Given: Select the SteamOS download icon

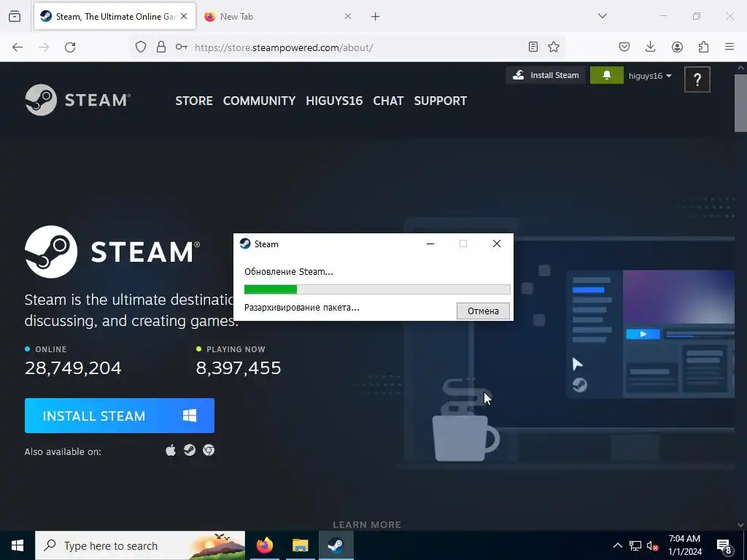Looking at the screenshot, I should click(x=190, y=450).
